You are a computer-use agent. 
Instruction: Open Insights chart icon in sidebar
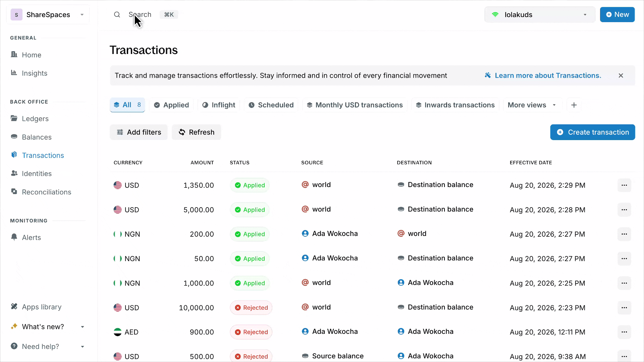(x=14, y=73)
